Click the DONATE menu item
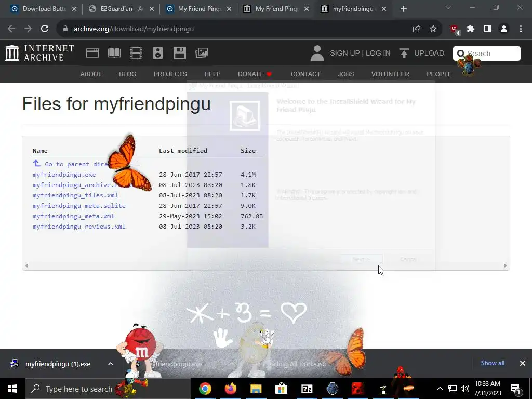The height and width of the screenshot is (399, 532). coord(255,74)
